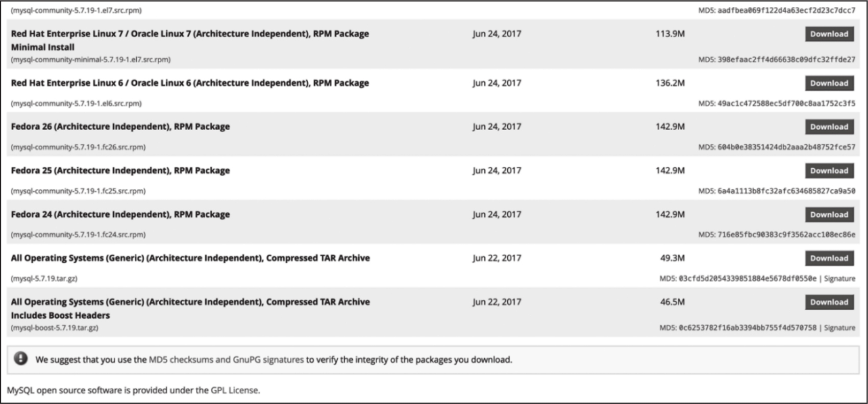
Task: Open MD5 checksums and GnuPG signatures link
Action: (226, 360)
